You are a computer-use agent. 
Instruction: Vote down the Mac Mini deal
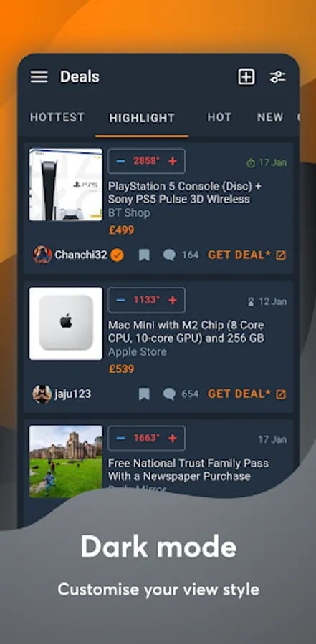(120, 301)
